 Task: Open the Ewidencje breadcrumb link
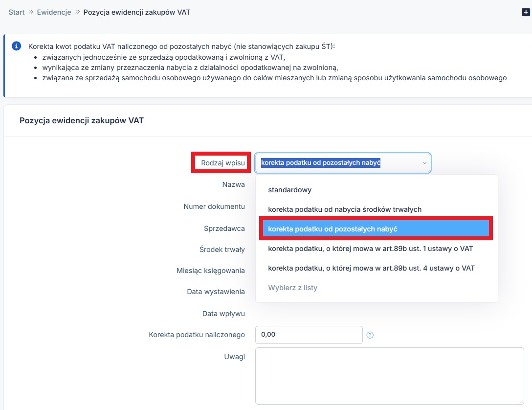[54, 12]
